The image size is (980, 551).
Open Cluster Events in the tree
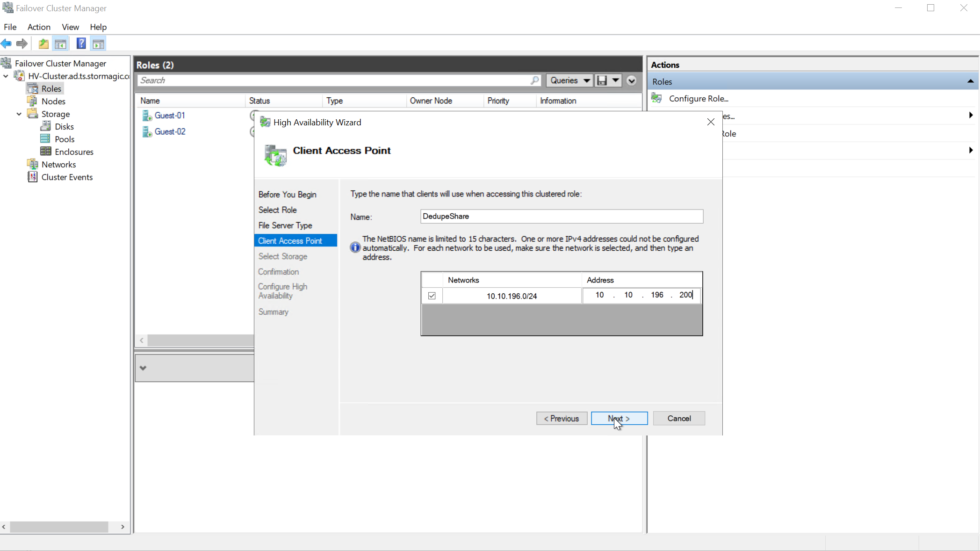(x=67, y=177)
